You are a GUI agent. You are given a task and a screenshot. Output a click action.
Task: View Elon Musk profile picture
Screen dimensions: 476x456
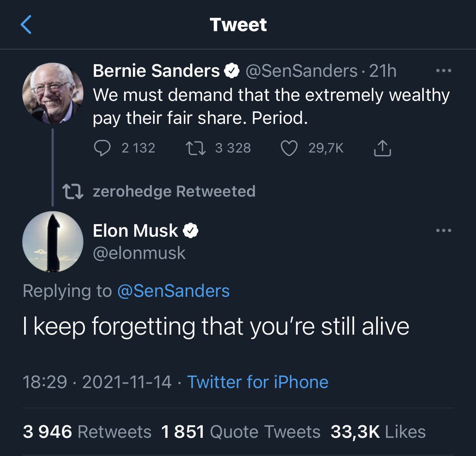(53, 242)
